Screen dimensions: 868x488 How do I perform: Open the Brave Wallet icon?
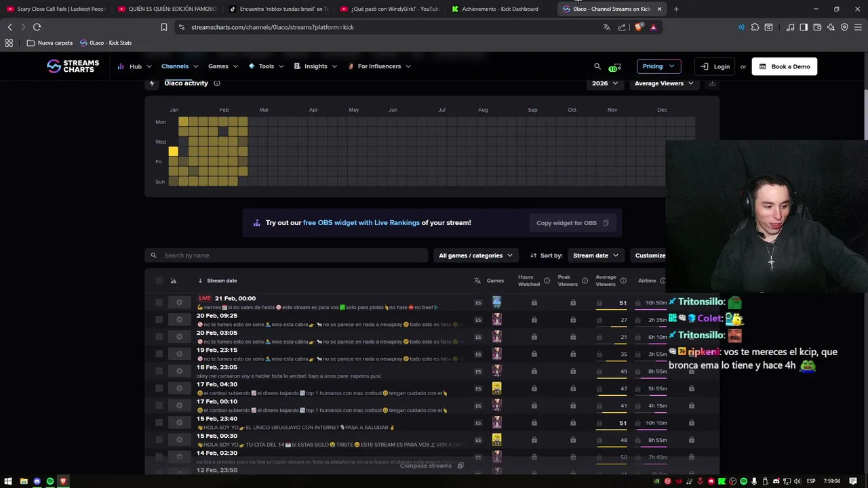click(817, 27)
